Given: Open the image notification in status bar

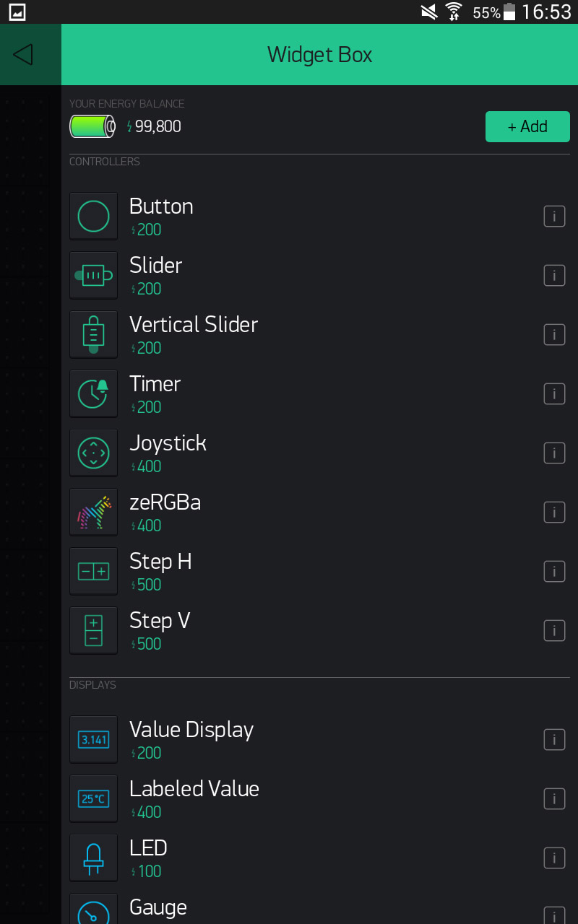Looking at the screenshot, I should (17, 12).
